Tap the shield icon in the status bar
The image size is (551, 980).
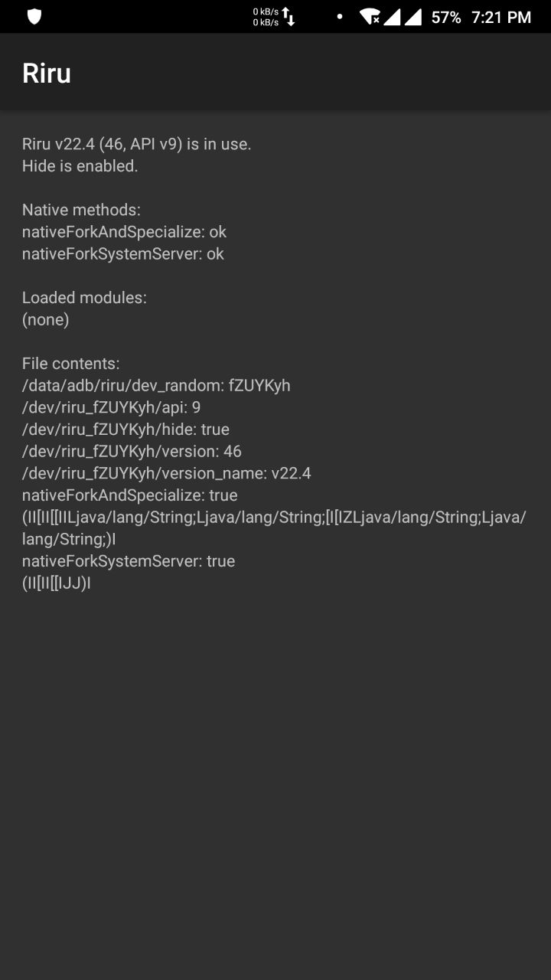pos(32,15)
